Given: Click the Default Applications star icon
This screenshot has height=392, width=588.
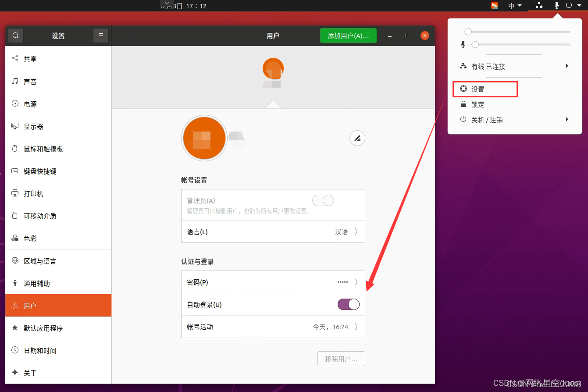Looking at the screenshot, I should (15, 328).
